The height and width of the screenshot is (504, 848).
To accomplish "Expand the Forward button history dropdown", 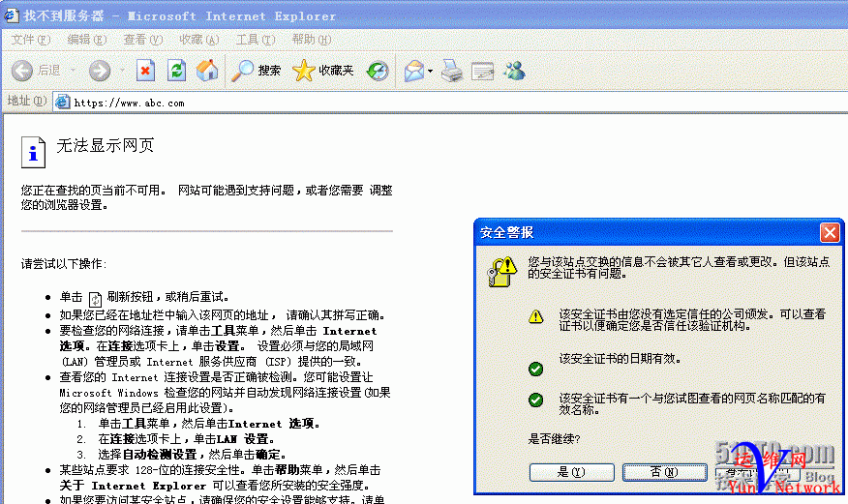I will (122, 71).
